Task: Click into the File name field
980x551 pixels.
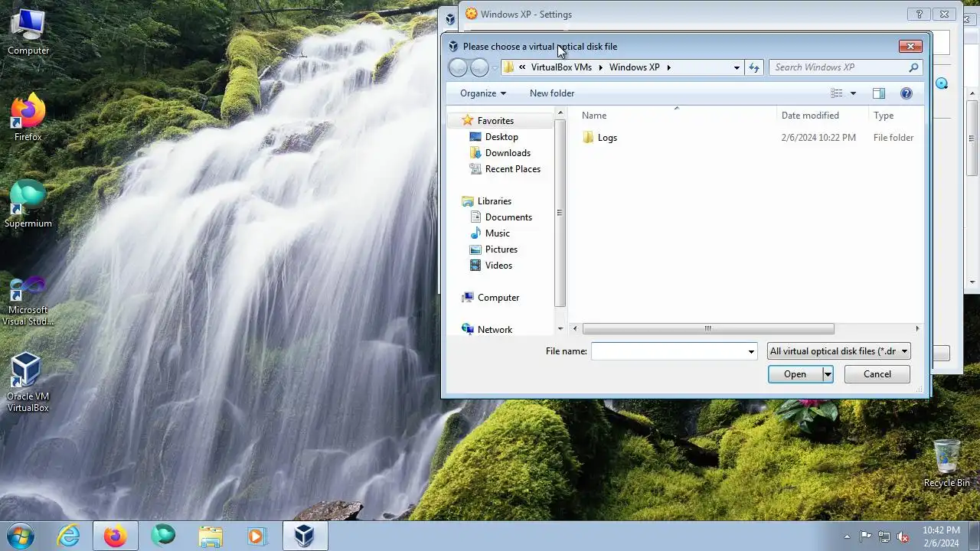Action: click(x=668, y=351)
